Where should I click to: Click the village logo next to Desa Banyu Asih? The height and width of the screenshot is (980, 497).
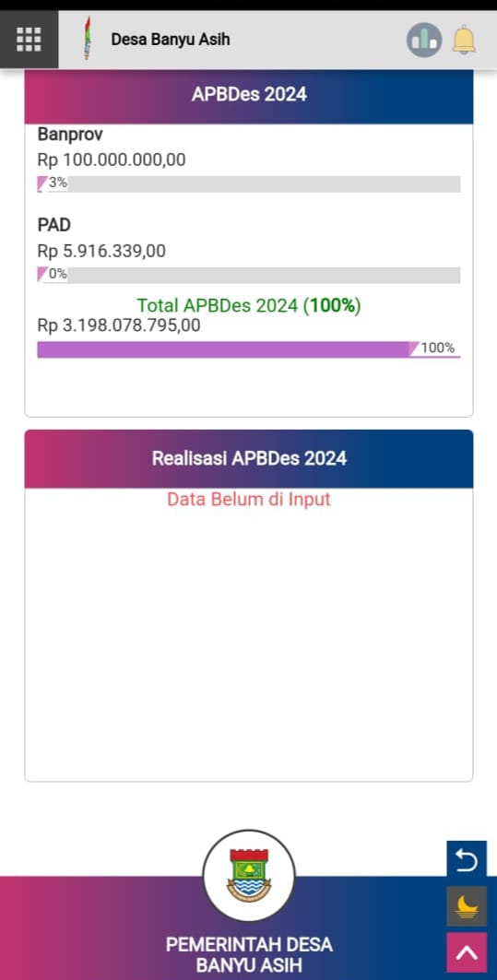pos(88,39)
